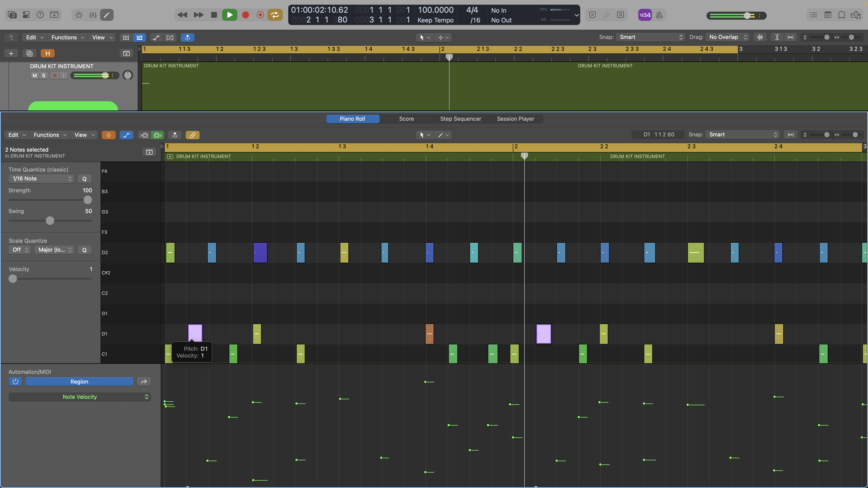
Task: Open the Drag No Overlap dropdown
Action: tap(728, 37)
